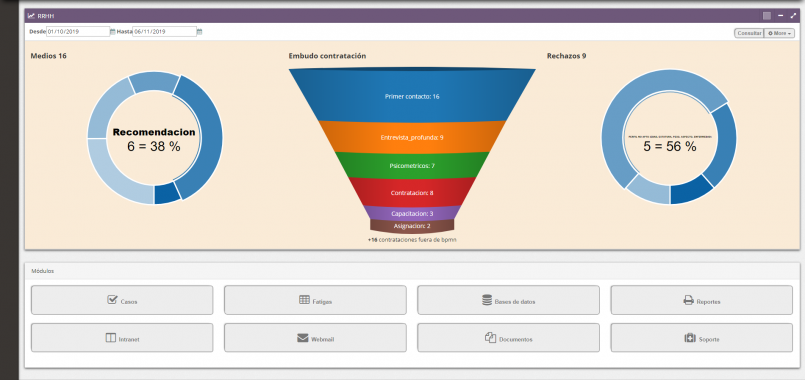Select the Contratacion: 8 funnel stage
Screen dimensions: 805x380
(412, 193)
